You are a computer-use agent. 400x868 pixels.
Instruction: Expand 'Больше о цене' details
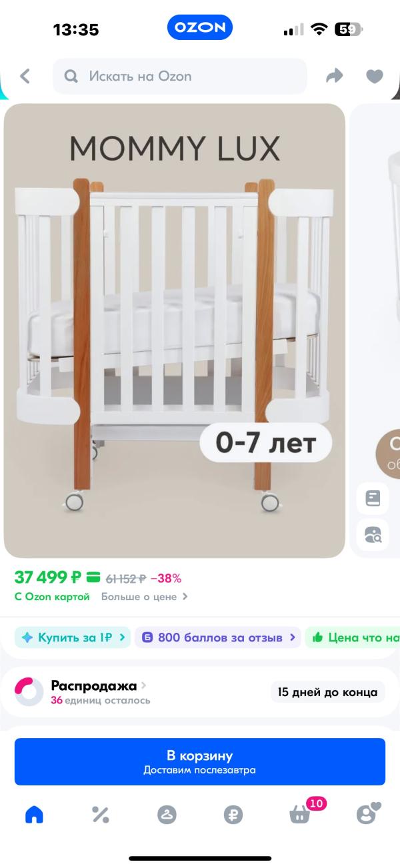click(145, 597)
